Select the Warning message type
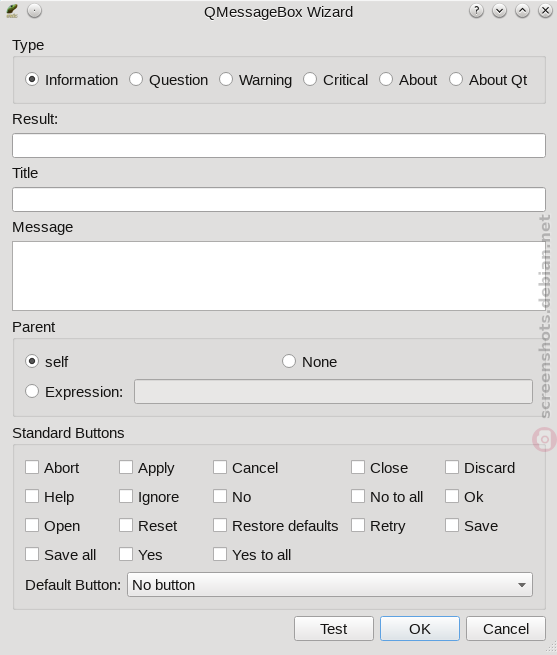 (256, 79)
